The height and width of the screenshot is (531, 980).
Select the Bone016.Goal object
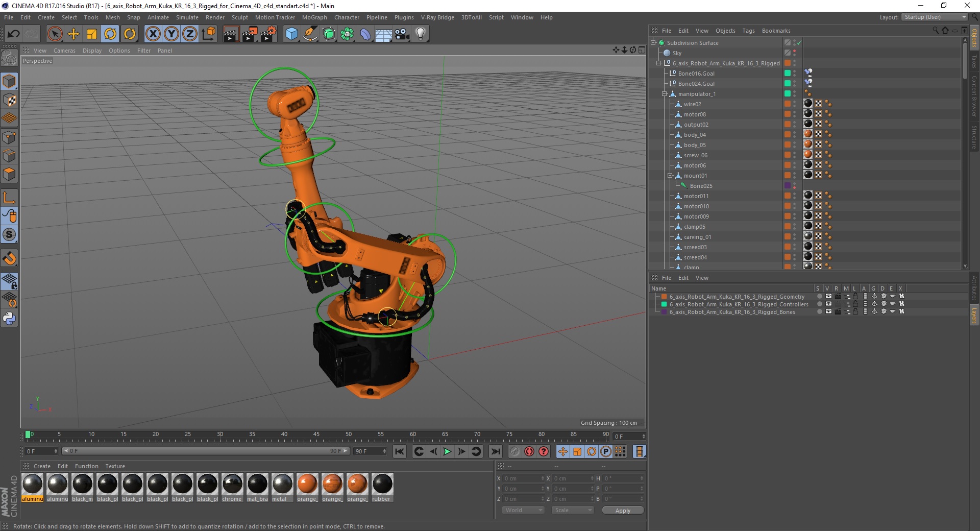(x=696, y=74)
